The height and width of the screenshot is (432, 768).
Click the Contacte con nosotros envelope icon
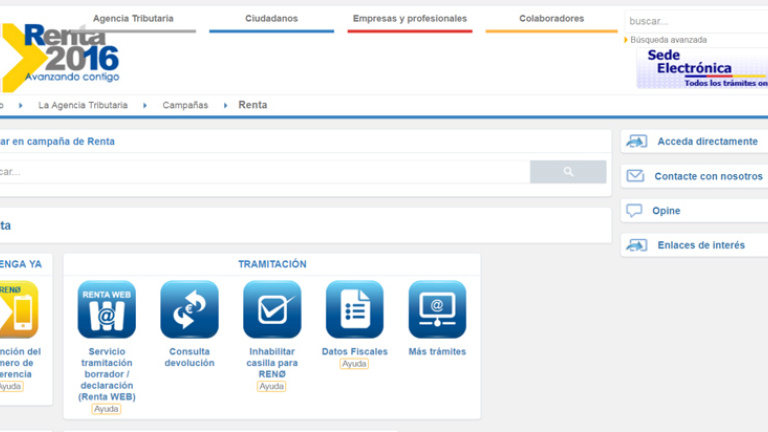click(635, 176)
